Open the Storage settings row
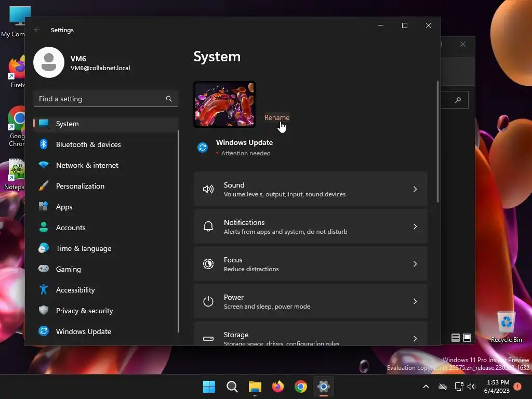 pyautogui.click(x=311, y=334)
